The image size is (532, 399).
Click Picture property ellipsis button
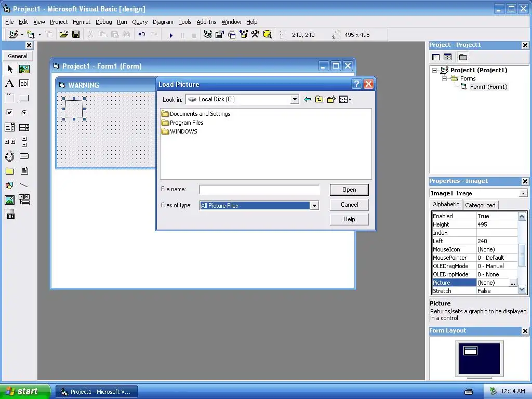[513, 283]
